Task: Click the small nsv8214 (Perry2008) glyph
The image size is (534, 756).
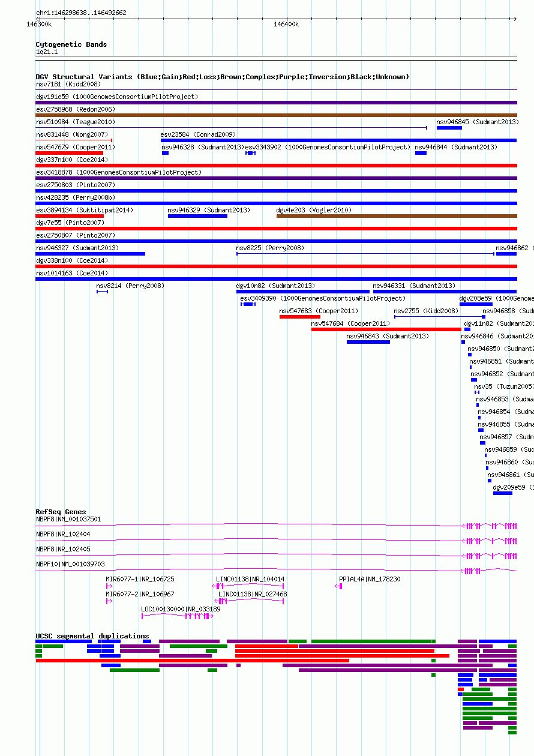Action: tap(103, 292)
